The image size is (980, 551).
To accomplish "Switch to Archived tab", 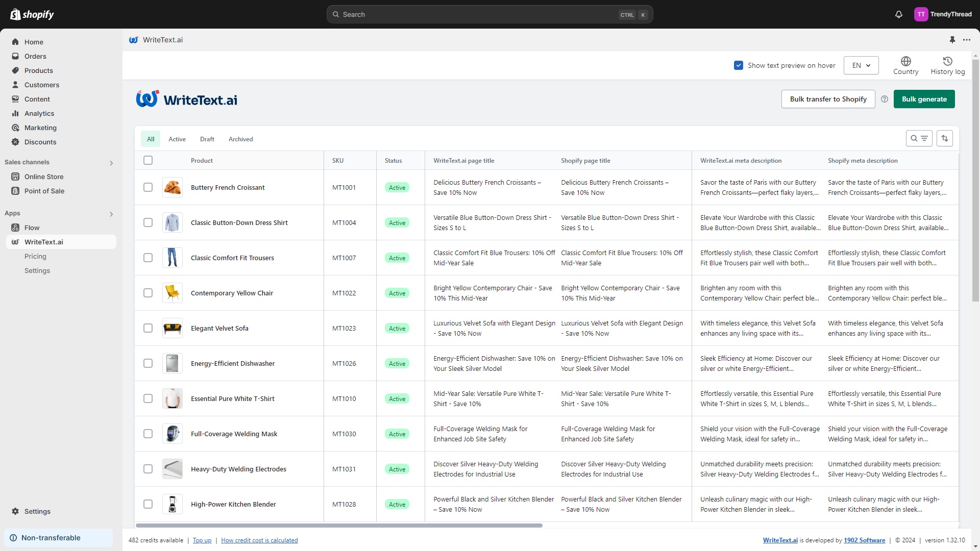I will click(x=240, y=139).
